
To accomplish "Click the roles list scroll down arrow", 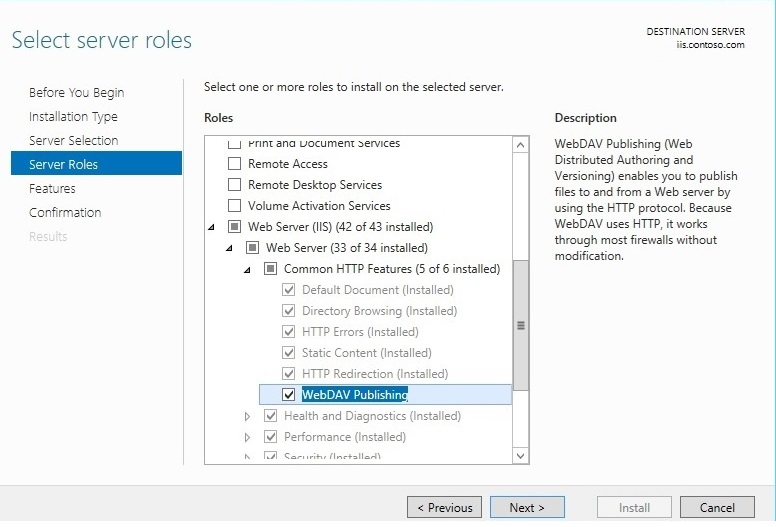I will tap(521, 456).
